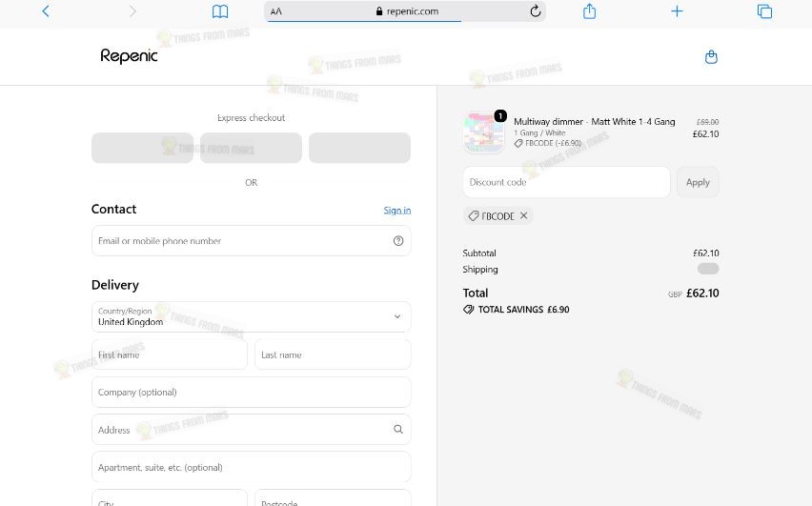Click the 1 Gang / White variant text

[x=539, y=133]
